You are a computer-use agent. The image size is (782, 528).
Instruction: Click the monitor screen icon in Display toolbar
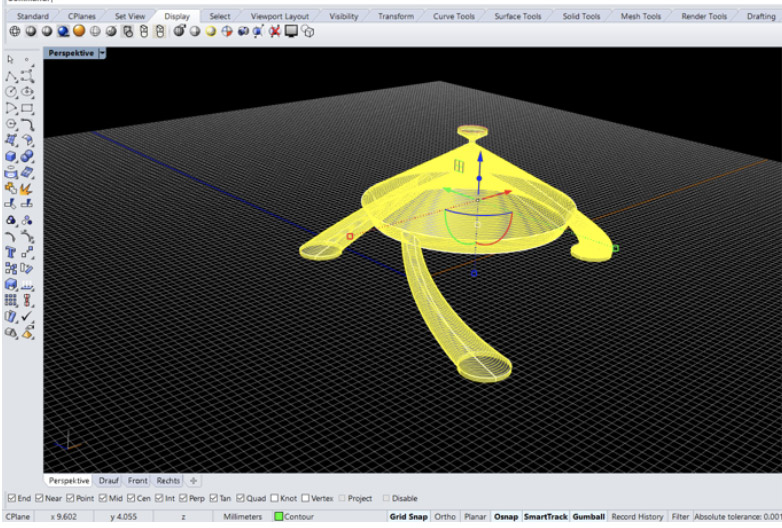pyautogui.click(x=291, y=31)
